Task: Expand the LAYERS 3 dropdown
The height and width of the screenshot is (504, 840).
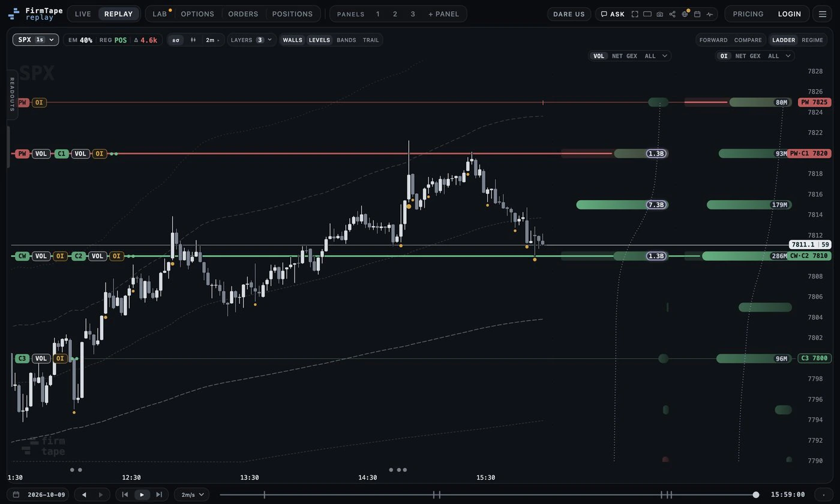Action: click(251, 40)
